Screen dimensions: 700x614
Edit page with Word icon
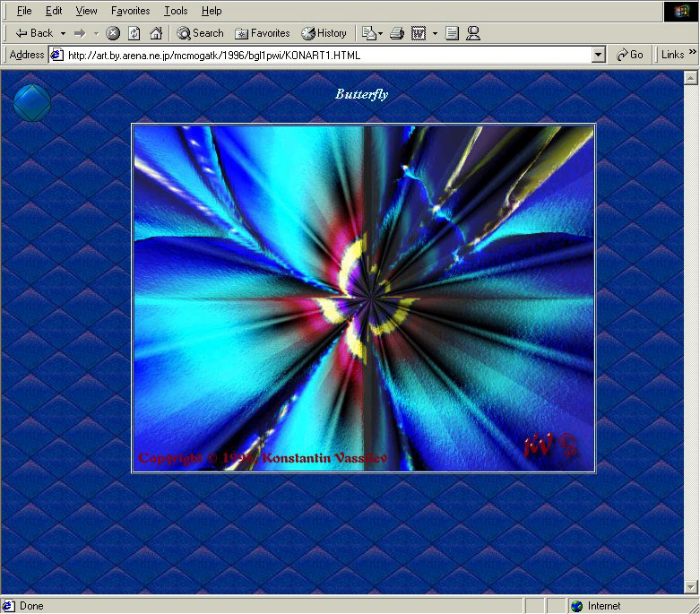[419, 33]
